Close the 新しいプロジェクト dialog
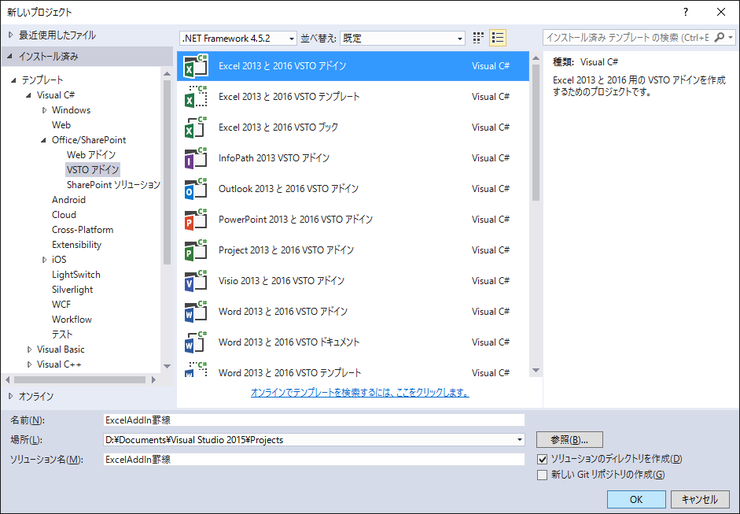The height and width of the screenshot is (514, 740). click(721, 12)
